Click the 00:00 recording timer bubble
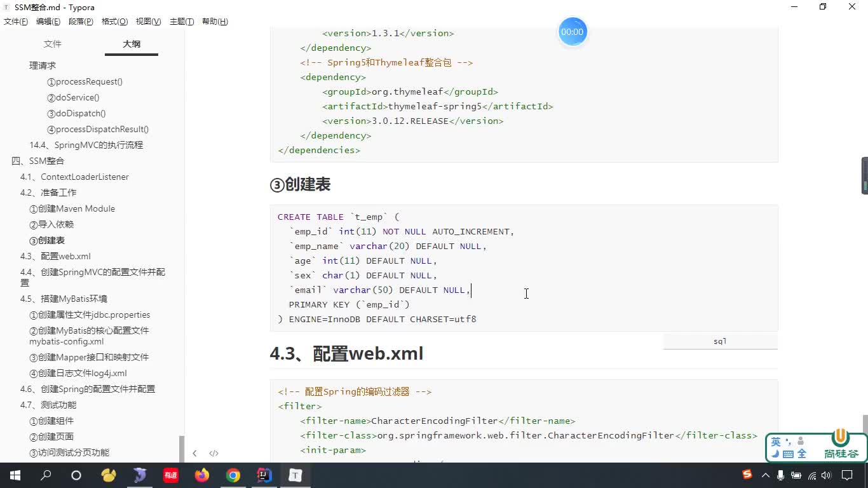Image resolution: width=868 pixels, height=488 pixels. 572,32
